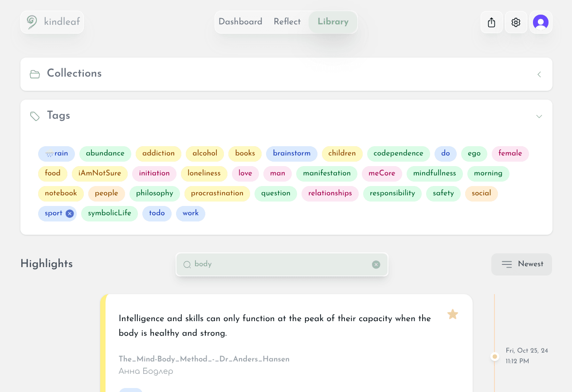This screenshot has width=572, height=392.
Task: Collapse the Tags section chevron
Action: click(539, 116)
